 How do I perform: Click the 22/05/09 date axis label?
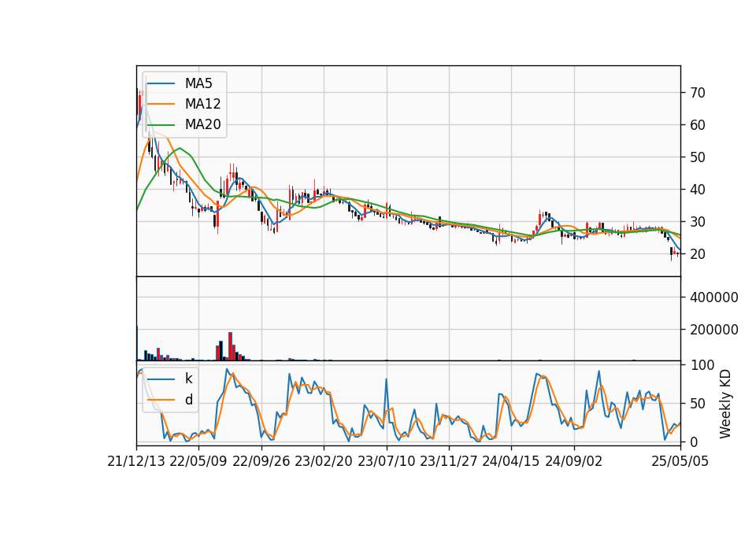click(x=198, y=461)
